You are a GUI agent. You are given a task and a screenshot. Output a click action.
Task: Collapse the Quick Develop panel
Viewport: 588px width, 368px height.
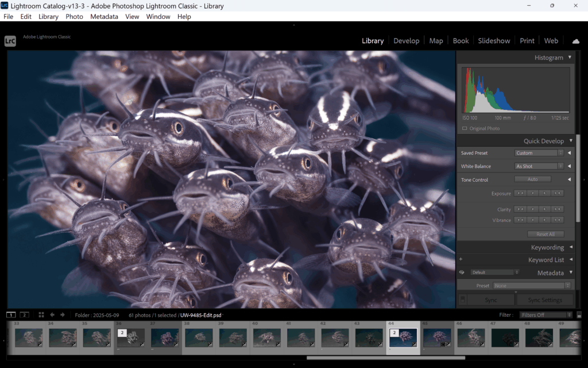coord(571,141)
